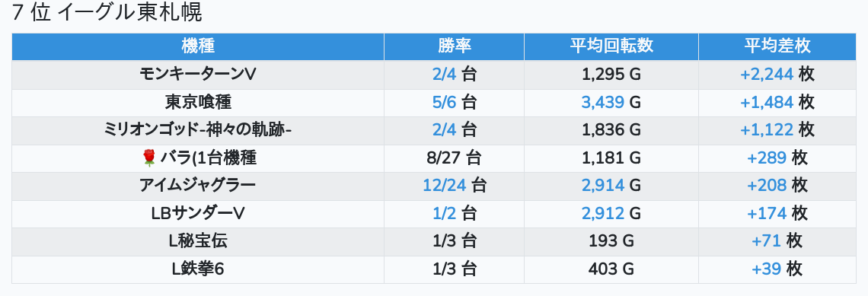Sort by 平均差枚 column header
This screenshot has width=868, height=296.
777,46
